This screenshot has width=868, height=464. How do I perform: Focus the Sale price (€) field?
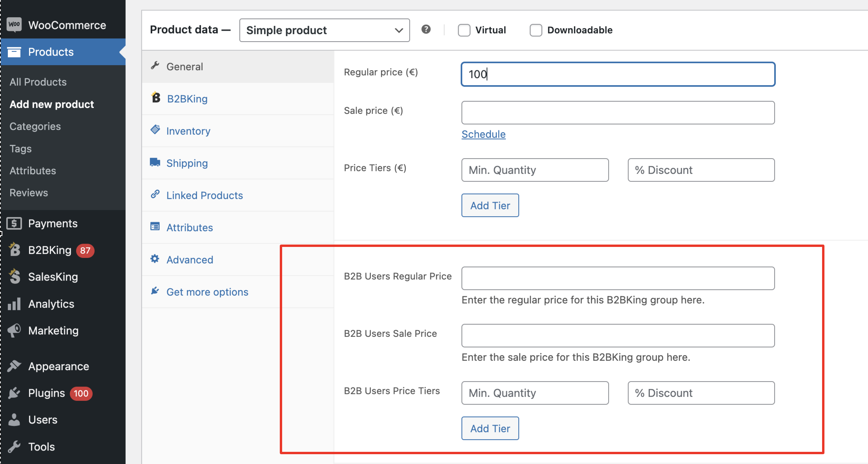point(618,113)
